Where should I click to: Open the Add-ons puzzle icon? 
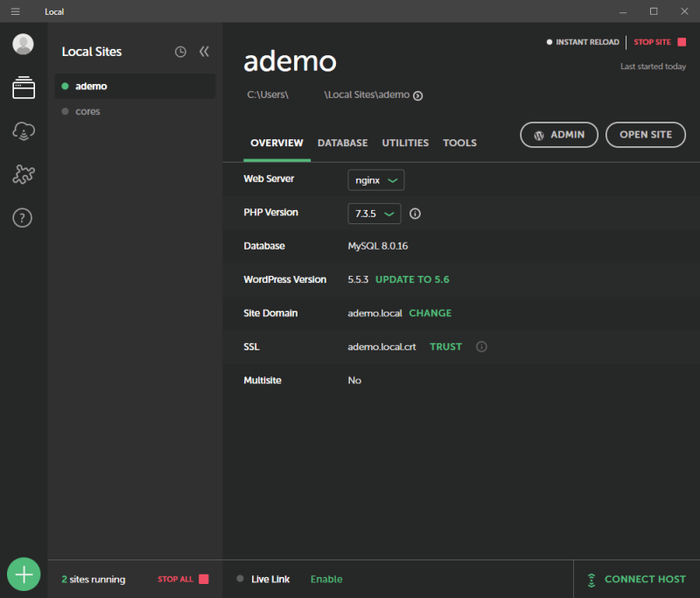click(24, 174)
